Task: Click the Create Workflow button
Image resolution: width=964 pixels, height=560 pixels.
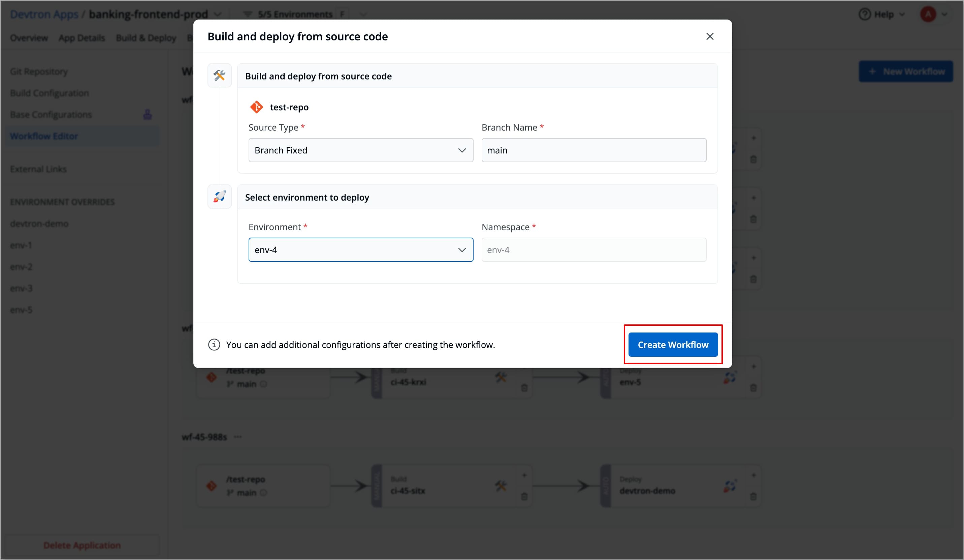Action: coord(673,344)
